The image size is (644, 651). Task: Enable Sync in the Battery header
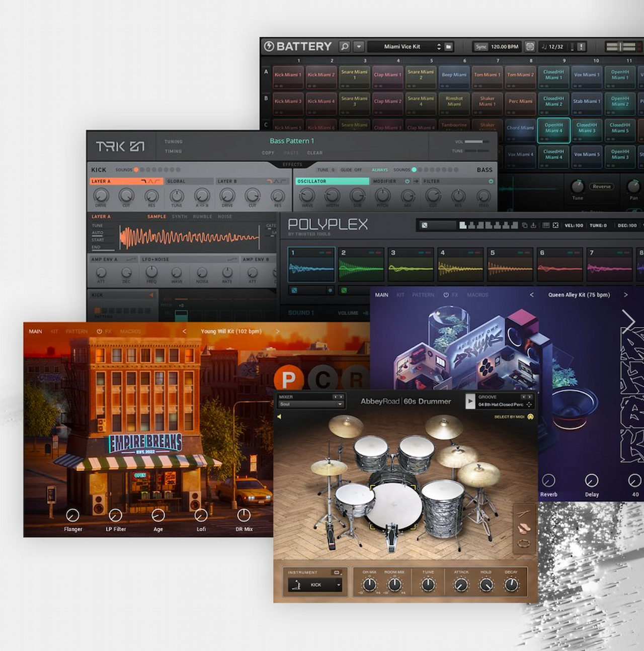(x=480, y=46)
